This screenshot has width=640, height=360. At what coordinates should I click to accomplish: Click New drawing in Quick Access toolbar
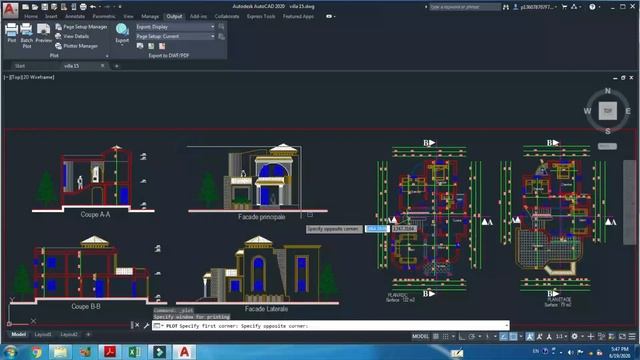point(25,7)
